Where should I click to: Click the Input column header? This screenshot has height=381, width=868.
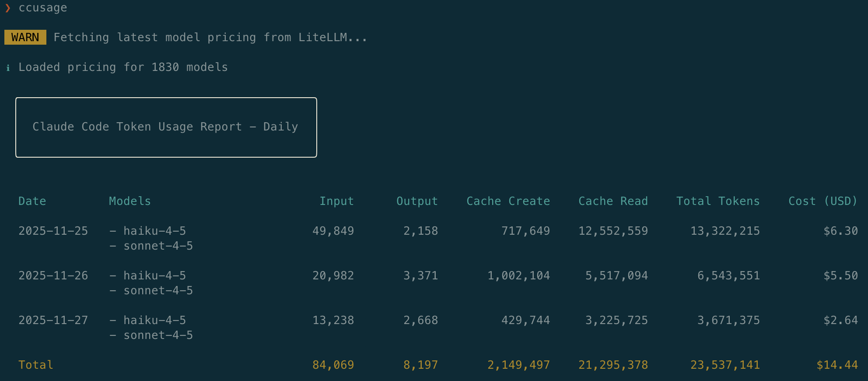pos(336,201)
